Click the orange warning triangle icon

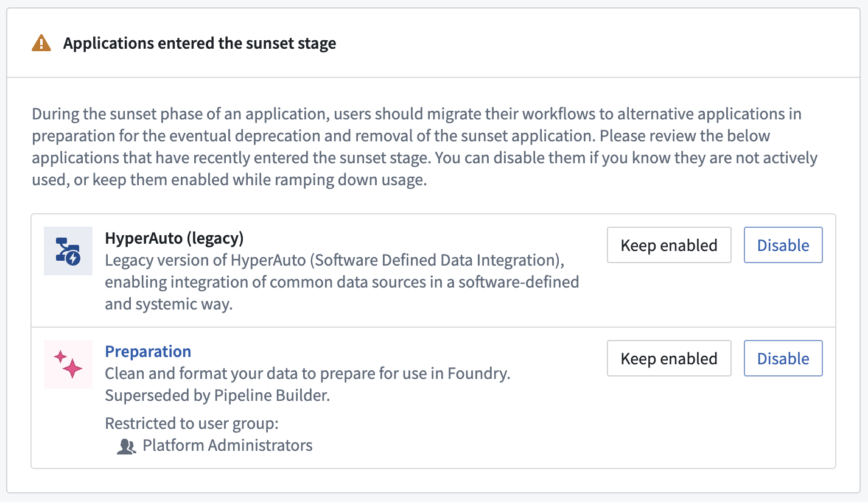pos(41,43)
